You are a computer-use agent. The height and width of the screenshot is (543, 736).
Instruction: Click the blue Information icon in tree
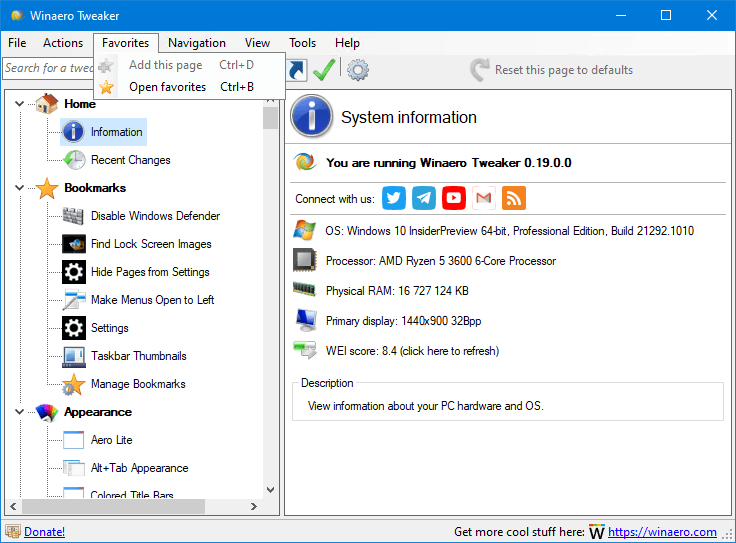coord(74,131)
